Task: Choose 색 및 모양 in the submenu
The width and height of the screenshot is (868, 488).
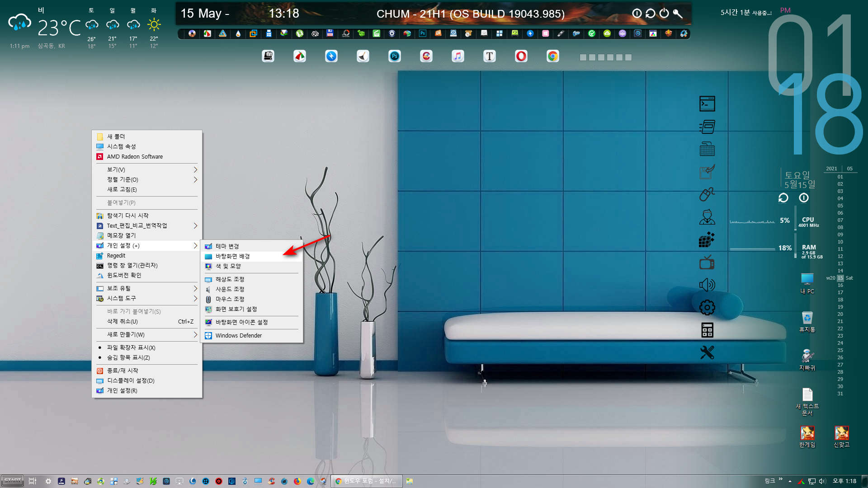Action: click(x=251, y=266)
